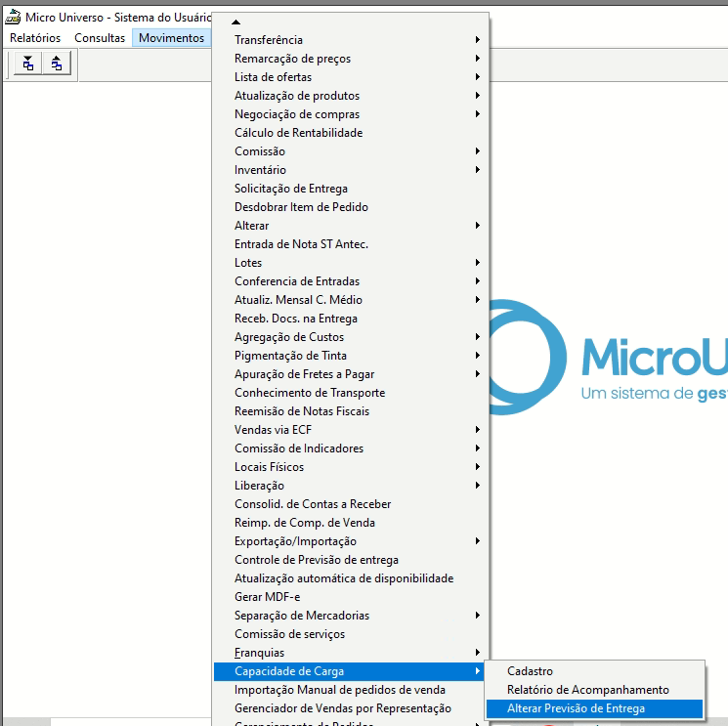Screen dimensions: 728x726
Task: Choose Solicitação de Entrega
Action: (290, 189)
